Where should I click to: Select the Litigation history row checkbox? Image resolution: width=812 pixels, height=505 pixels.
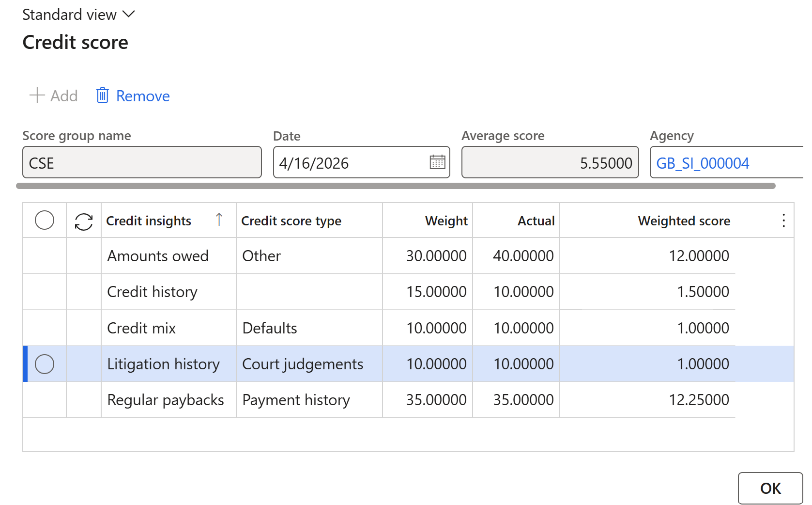pos(45,364)
